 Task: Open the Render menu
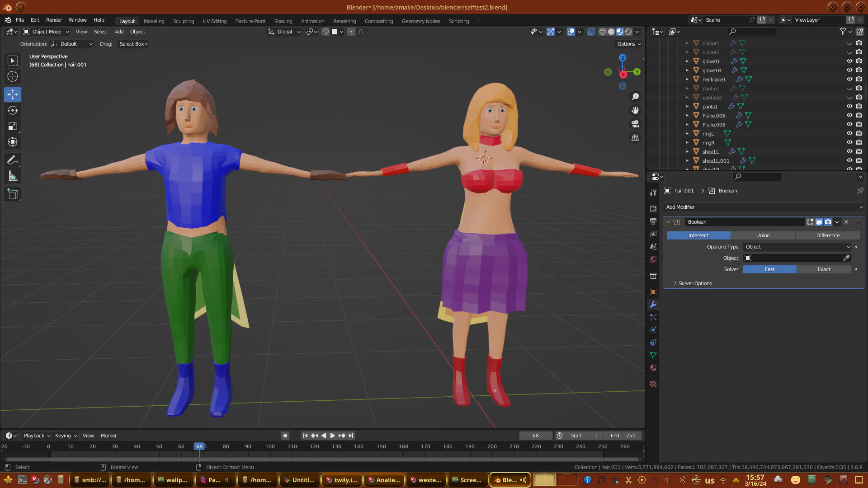54,20
